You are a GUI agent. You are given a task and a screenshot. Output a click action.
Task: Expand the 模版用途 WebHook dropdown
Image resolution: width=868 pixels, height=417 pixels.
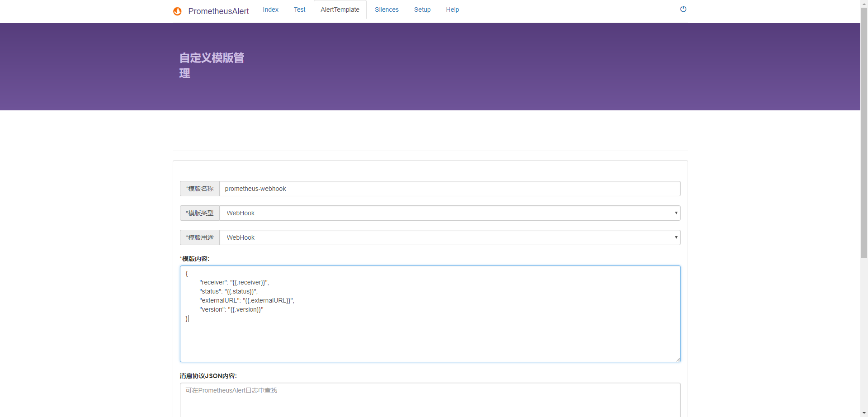[450, 237]
